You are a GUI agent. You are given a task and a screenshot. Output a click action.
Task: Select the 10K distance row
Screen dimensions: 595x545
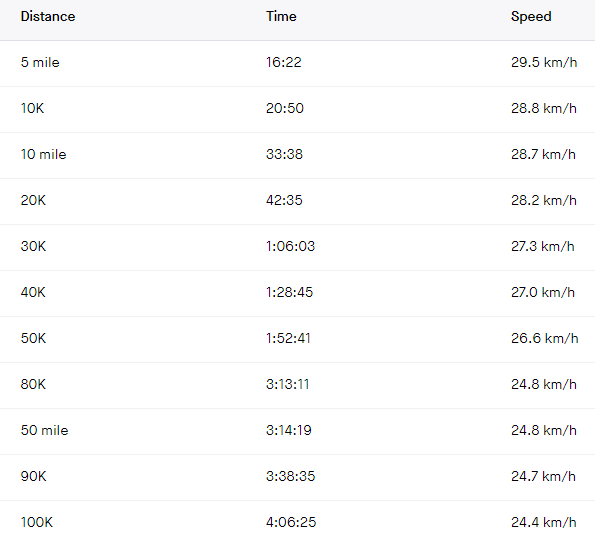tap(298, 109)
